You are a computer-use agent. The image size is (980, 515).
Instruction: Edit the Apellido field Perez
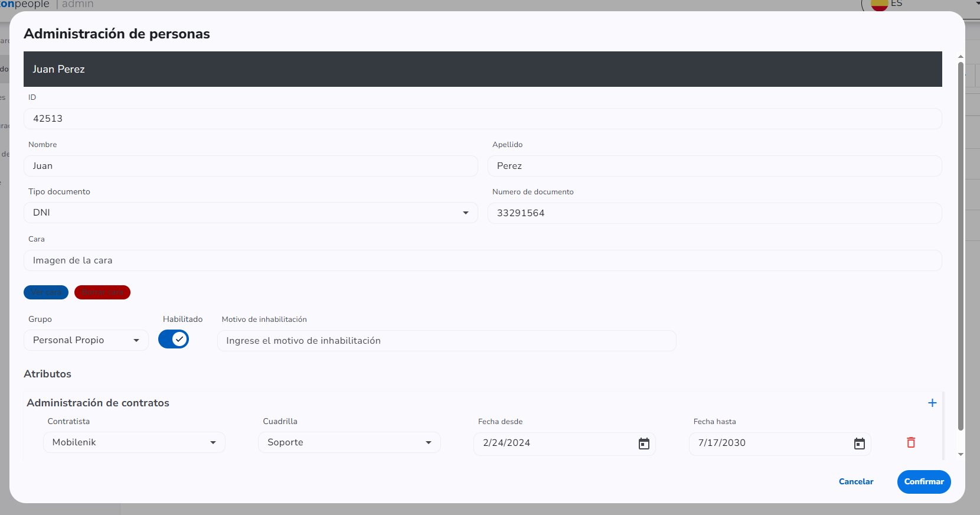tap(715, 166)
